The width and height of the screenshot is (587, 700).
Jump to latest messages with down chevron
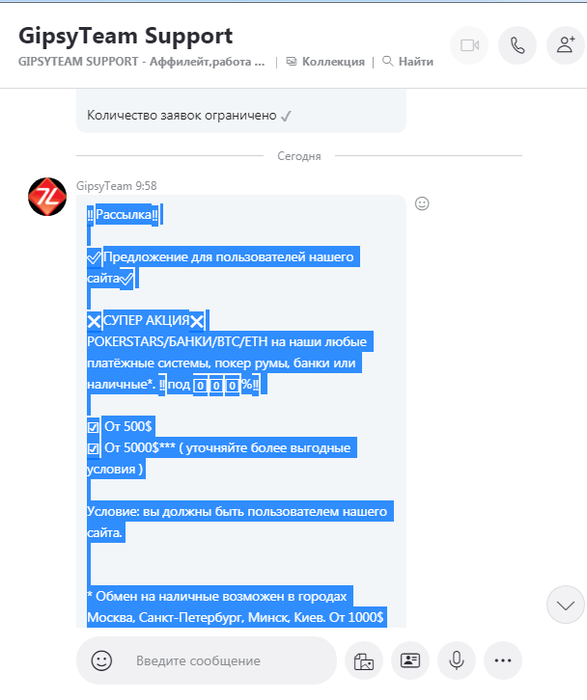coord(566,605)
